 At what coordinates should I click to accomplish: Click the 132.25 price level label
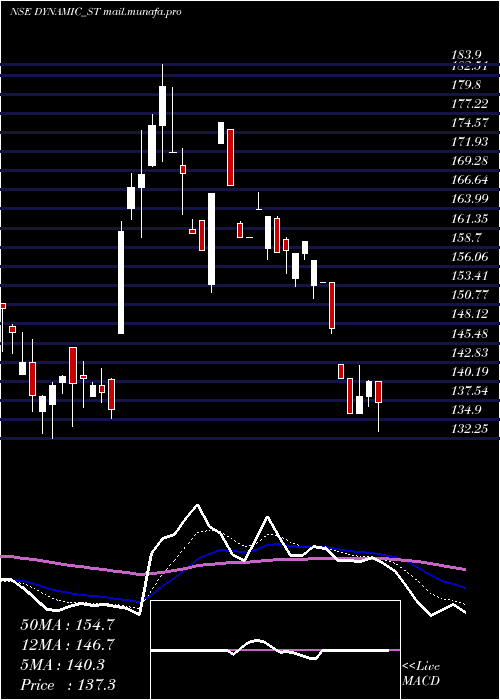(470, 429)
